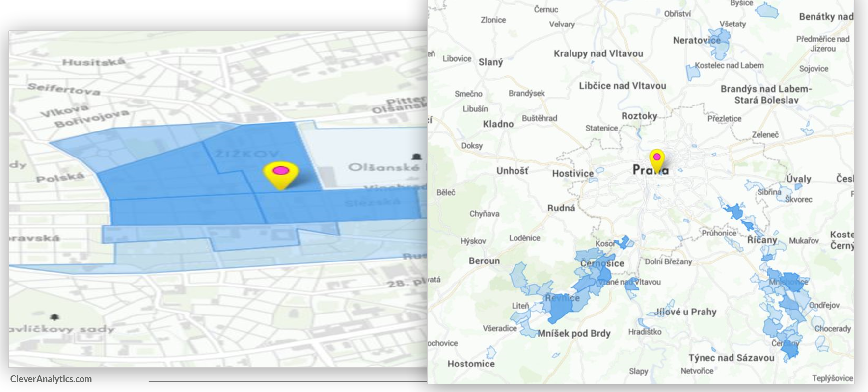Screen dimensions: 868x392
Task: Click the Husitská street label
Action: tap(93, 62)
